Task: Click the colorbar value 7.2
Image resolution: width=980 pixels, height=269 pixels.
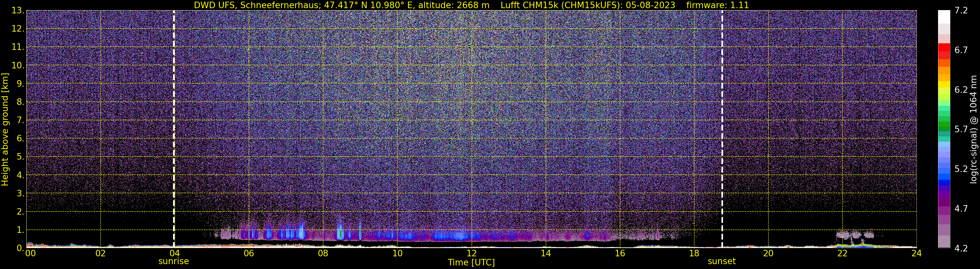Action: click(x=961, y=11)
